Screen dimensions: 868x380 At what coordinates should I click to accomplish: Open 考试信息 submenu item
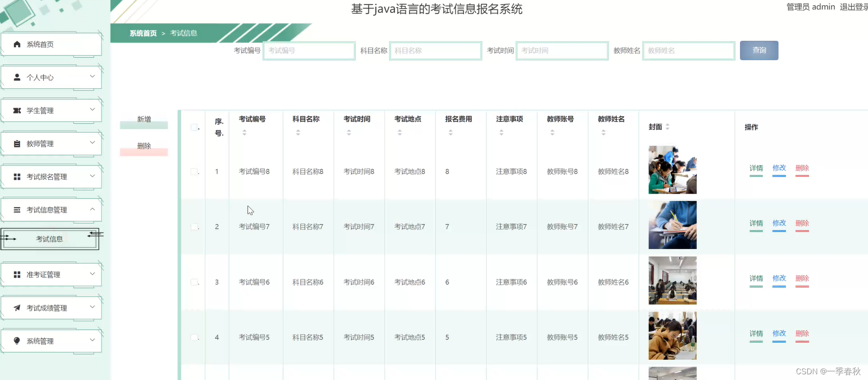tap(50, 239)
